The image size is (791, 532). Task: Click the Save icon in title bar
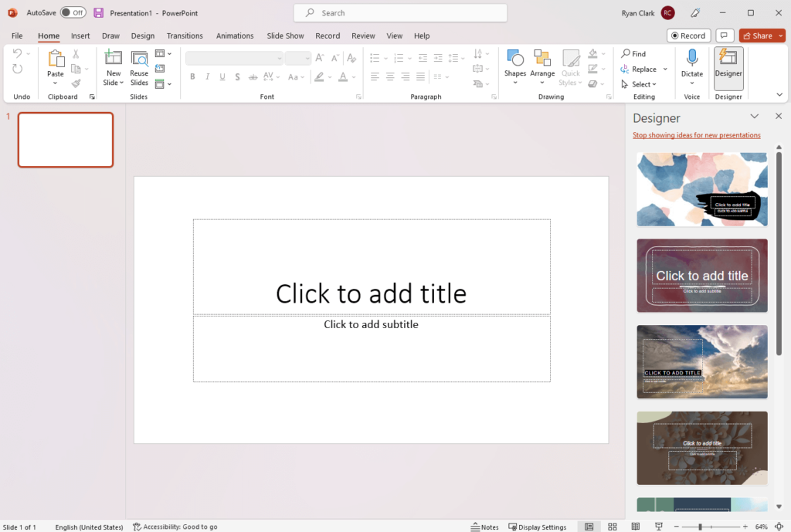(98, 13)
